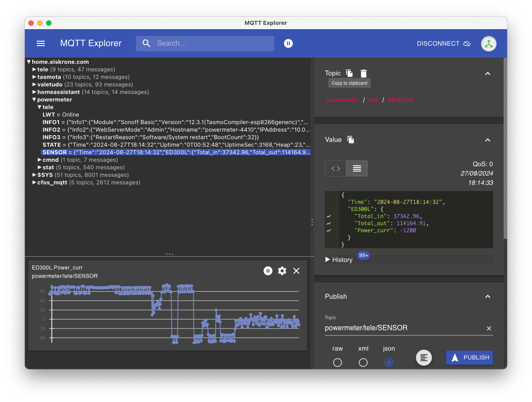This screenshot has height=402, width=532.
Task: Click ED300L.Power_curr chart title
Action: pos(57,268)
